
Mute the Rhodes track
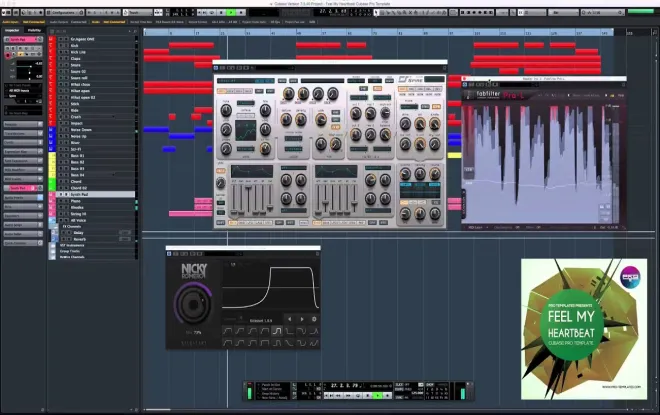[61, 208]
